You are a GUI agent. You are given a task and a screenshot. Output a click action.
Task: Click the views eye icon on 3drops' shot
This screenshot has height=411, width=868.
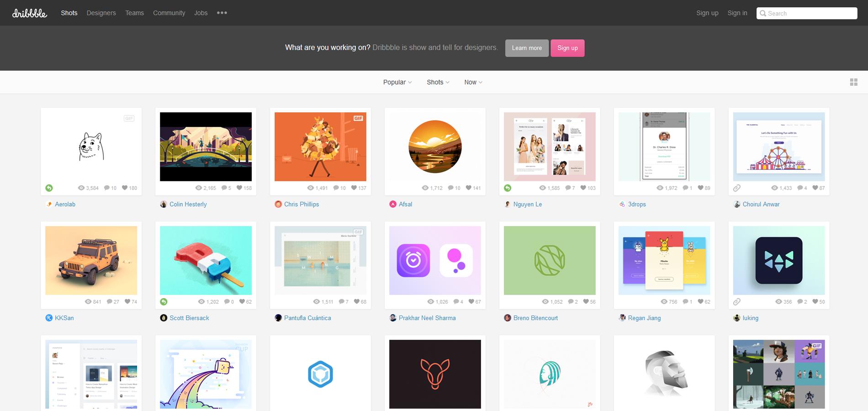point(660,188)
